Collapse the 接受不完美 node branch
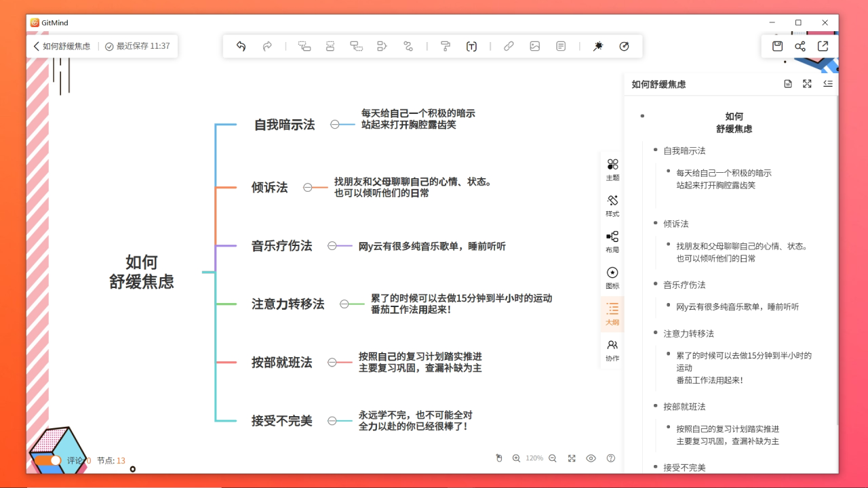The image size is (868, 488). (x=331, y=420)
